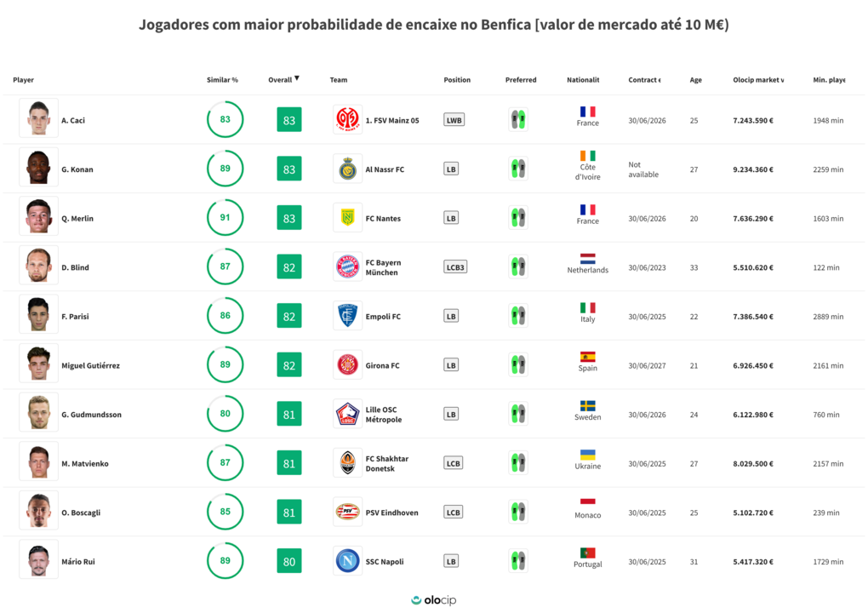Click the FC Nantes club crest
868x613 pixels.
(348, 218)
